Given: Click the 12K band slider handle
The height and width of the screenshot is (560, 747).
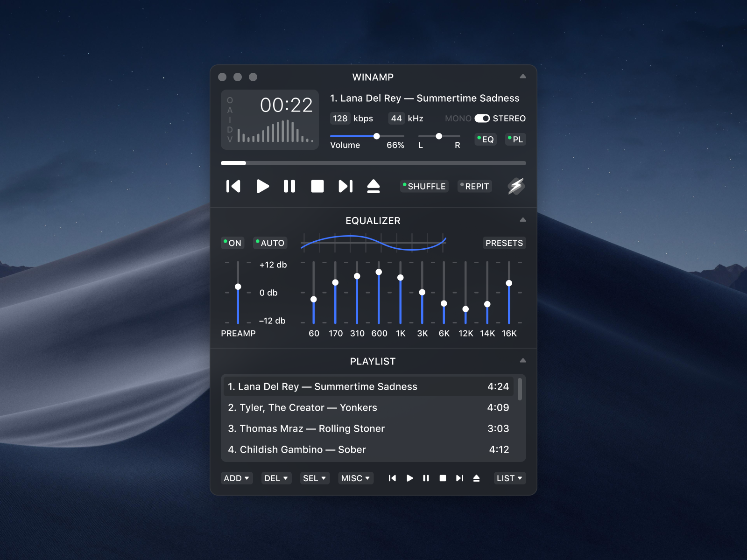Looking at the screenshot, I should tap(465, 309).
